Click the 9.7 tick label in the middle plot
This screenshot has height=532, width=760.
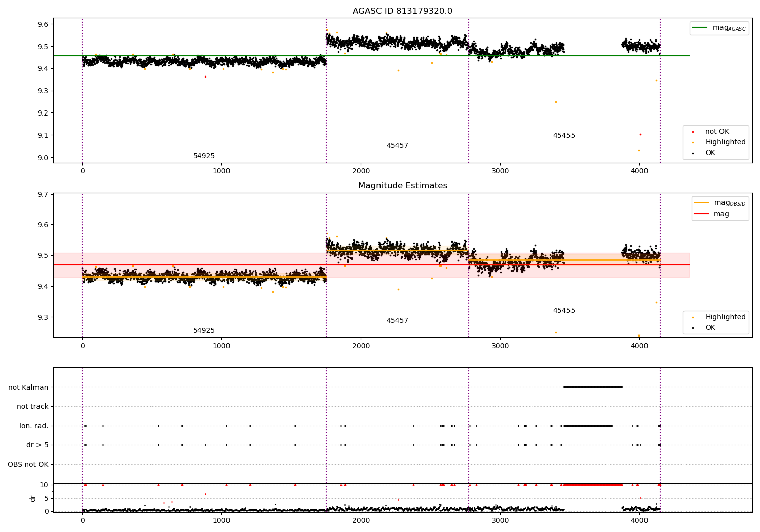(x=43, y=195)
